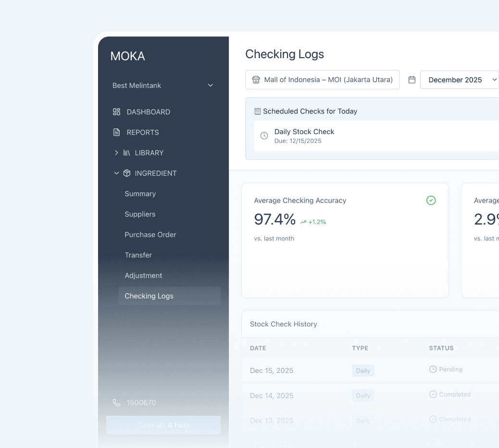Viewport: 499px width, 448px height.
Task: Click the Completed check icon for Dec 14
Action: coord(433,394)
